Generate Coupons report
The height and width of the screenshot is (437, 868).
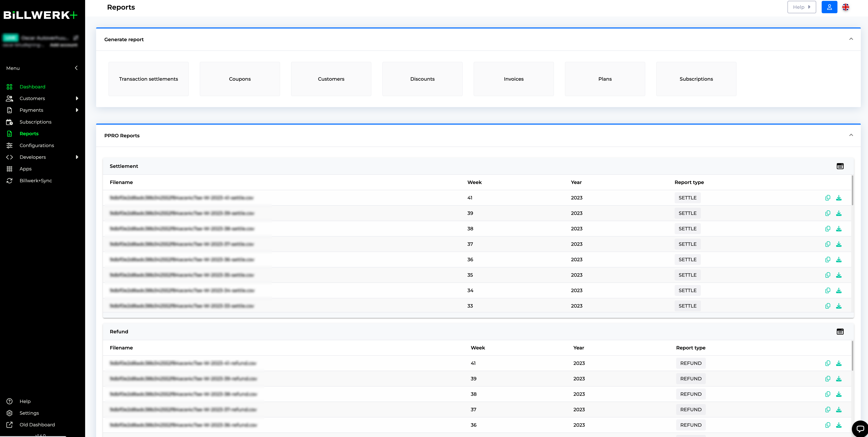(x=240, y=79)
